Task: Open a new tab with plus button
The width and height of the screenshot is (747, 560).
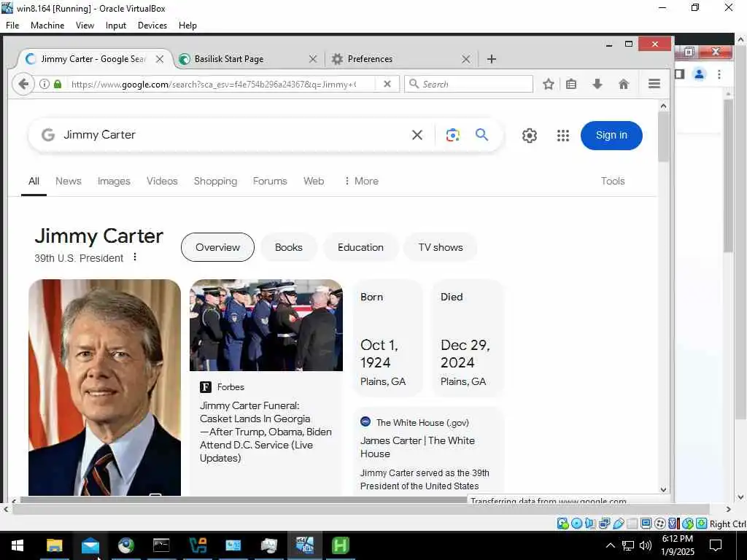Action: 492,59
